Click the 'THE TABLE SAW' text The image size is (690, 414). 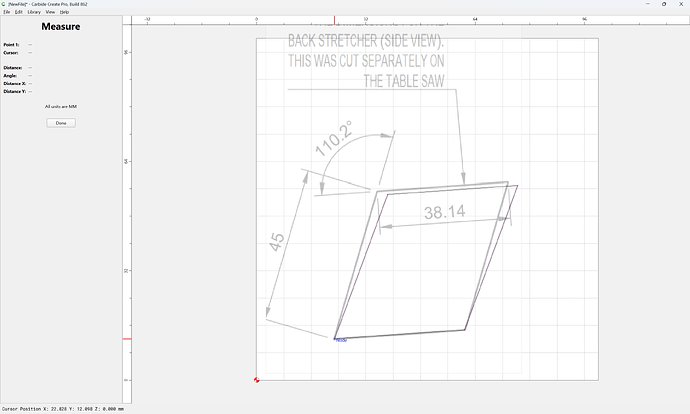point(404,81)
